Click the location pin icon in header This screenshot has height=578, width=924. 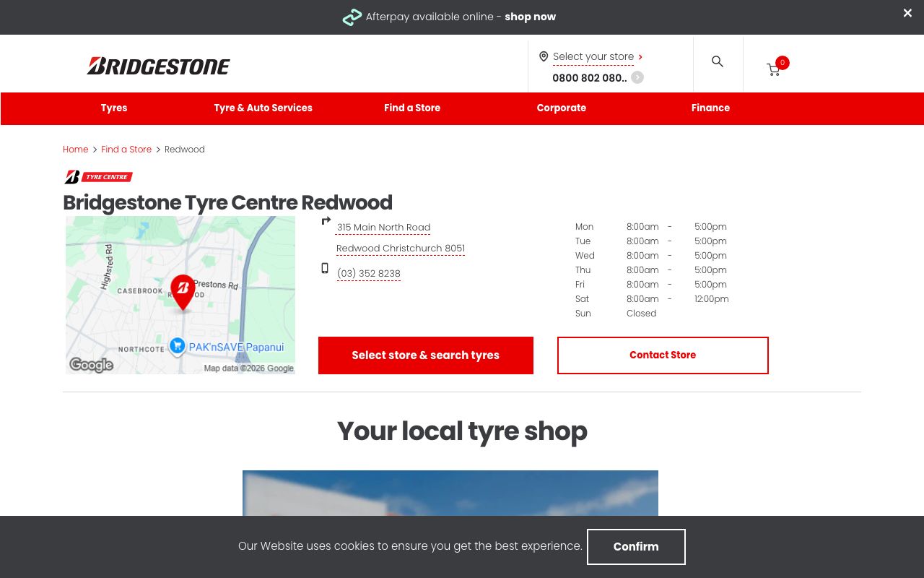544,56
